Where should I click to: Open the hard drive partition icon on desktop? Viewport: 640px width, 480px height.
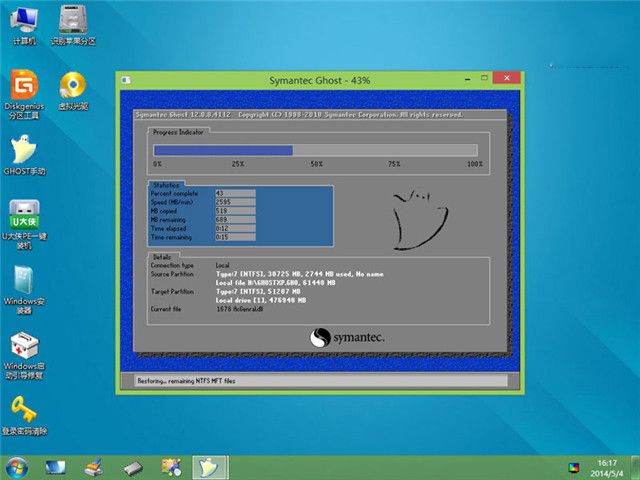click(72, 20)
